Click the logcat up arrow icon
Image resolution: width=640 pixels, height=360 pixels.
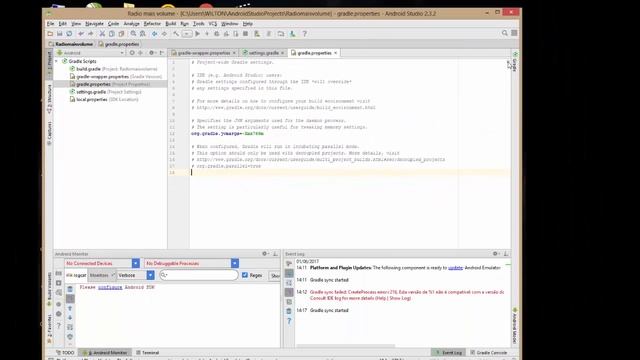click(x=70, y=309)
